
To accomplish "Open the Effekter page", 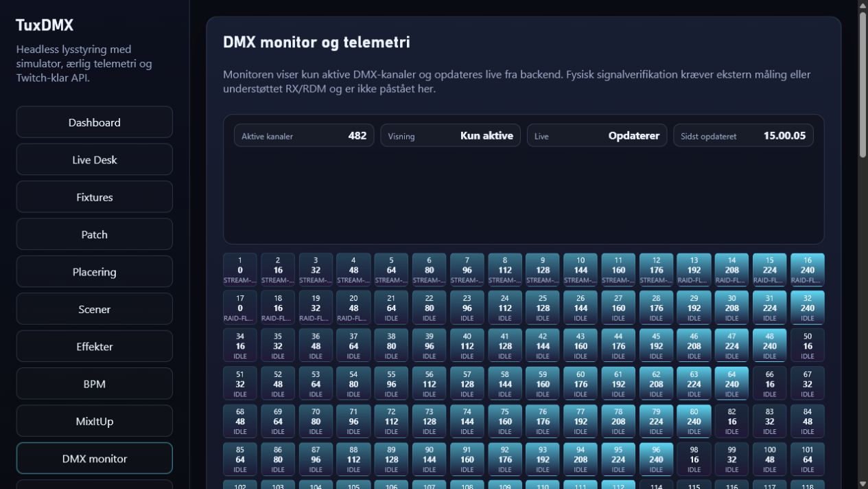I will (x=94, y=347).
